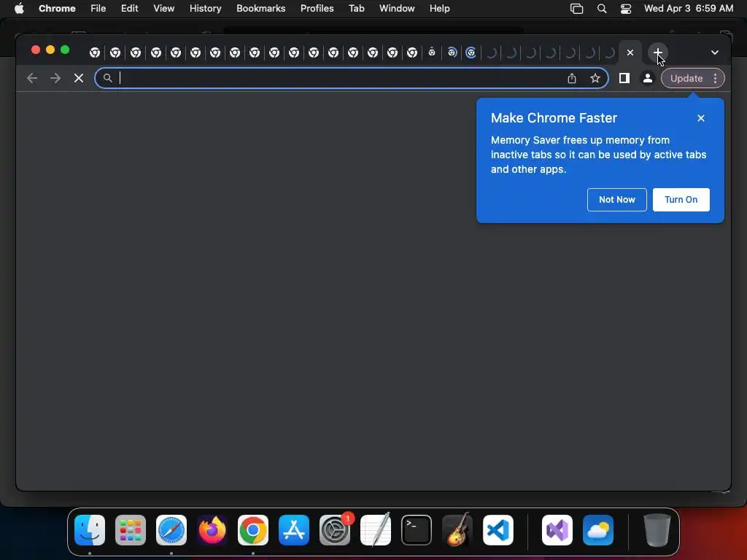Screen dimensions: 747x560
Task: Share this page icon in address bar
Action: [x=572, y=78]
